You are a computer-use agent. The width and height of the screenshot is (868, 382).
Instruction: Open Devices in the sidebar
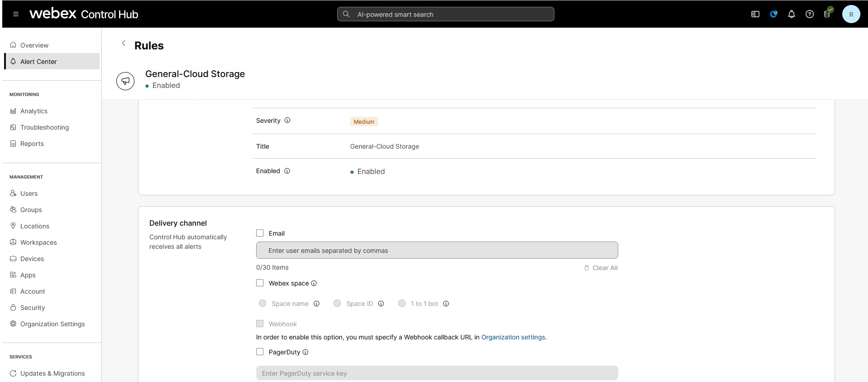click(52, 259)
